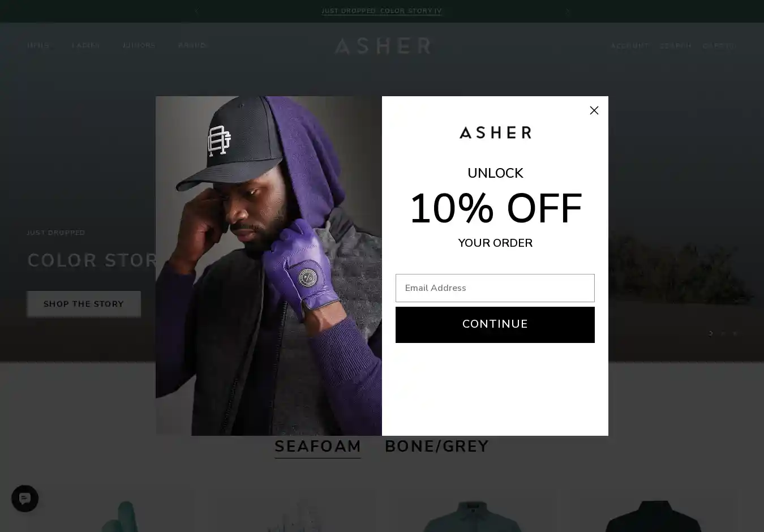Select the SEAFOAM tab

tap(317, 447)
